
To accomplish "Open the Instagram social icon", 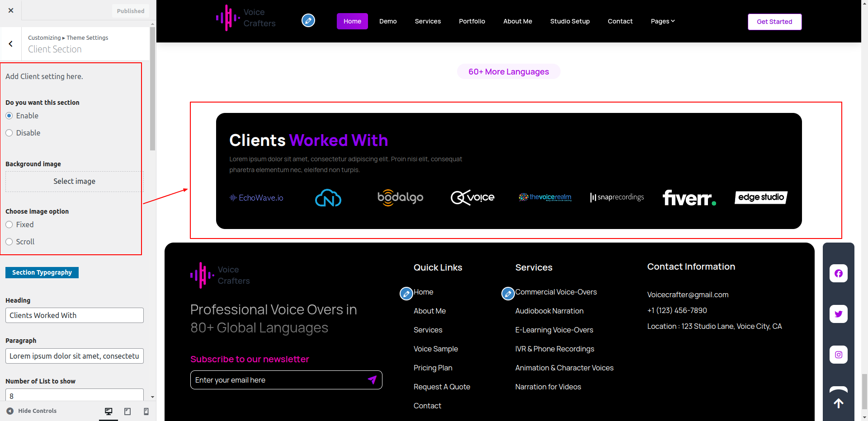I will pyautogui.click(x=838, y=355).
